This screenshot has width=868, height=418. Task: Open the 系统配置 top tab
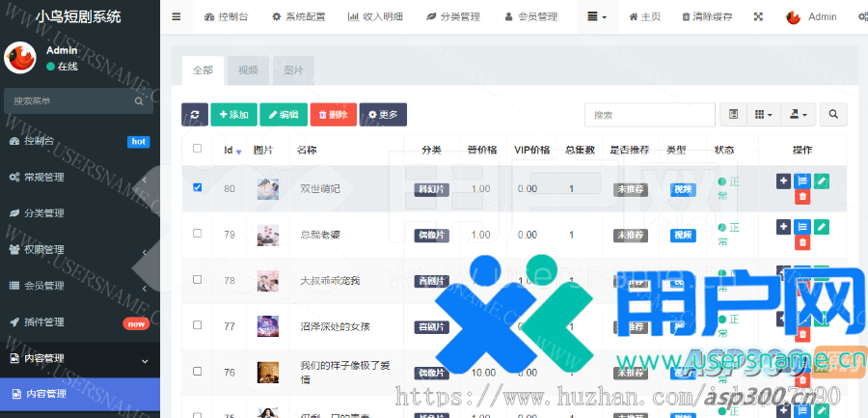pyautogui.click(x=298, y=16)
